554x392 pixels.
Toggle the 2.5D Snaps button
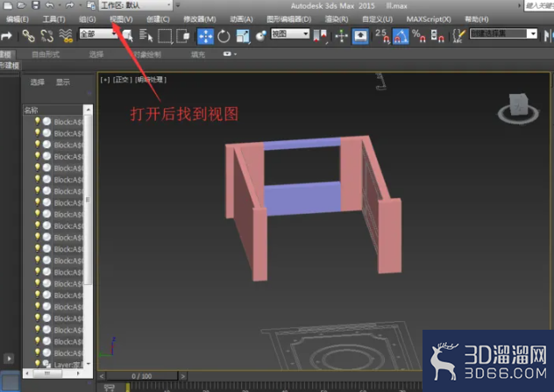tap(382, 36)
